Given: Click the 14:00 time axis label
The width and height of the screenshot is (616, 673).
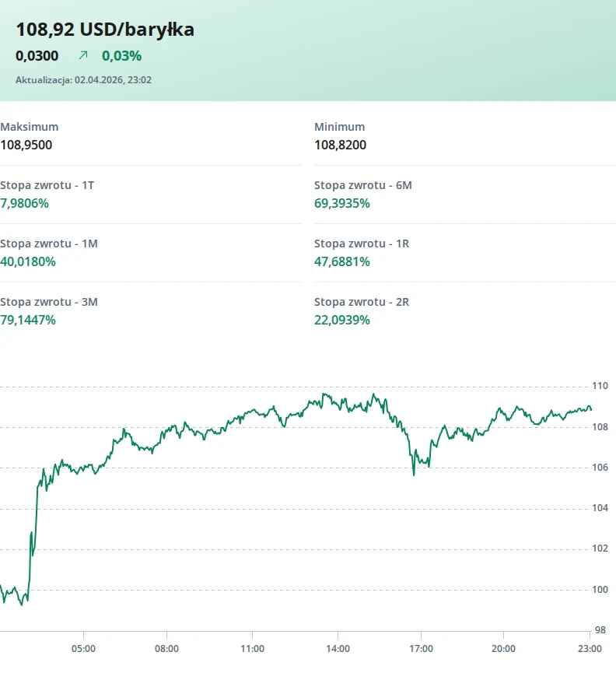Looking at the screenshot, I should pyautogui.click(x=337, y=648).
